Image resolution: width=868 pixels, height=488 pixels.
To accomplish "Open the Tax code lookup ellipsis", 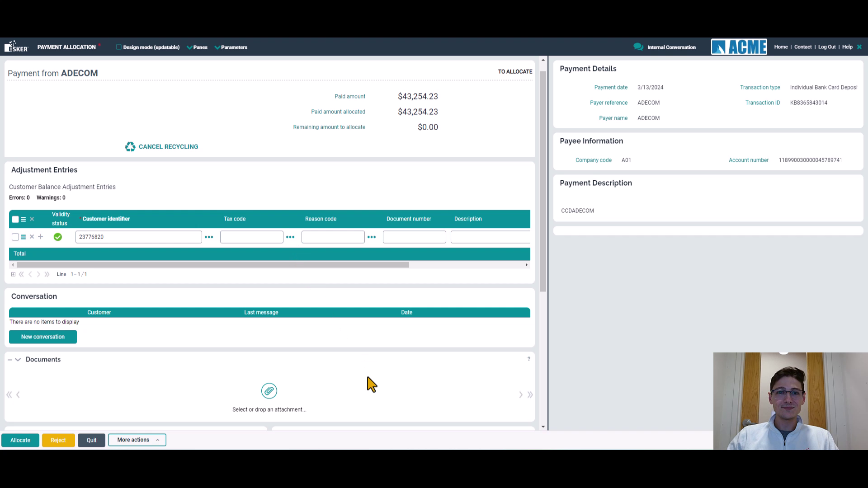I will click(x=290, y=237).
